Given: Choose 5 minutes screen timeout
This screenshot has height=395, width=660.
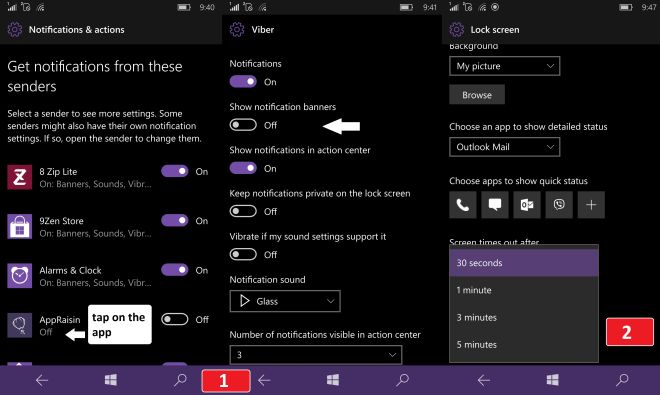Looking at the screenshot, I should [524, 345].
